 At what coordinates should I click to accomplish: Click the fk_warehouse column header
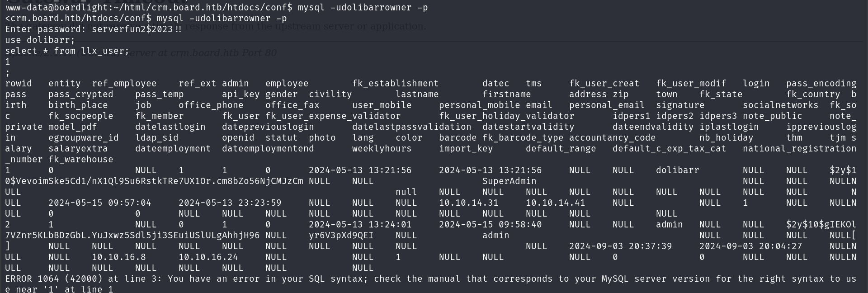click(x=81, y=160)
